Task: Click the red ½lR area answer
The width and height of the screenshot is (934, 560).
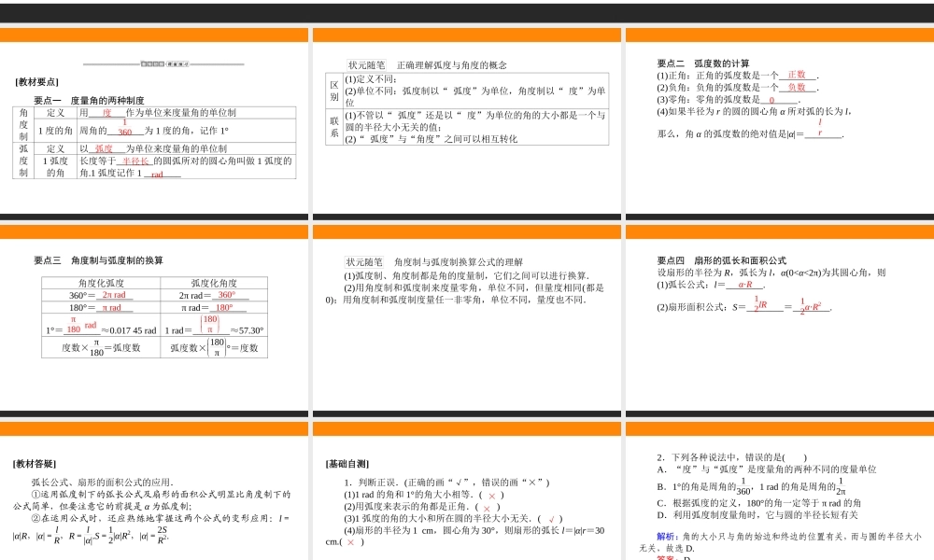Action: pyautogui.click(x=760, y=303)
